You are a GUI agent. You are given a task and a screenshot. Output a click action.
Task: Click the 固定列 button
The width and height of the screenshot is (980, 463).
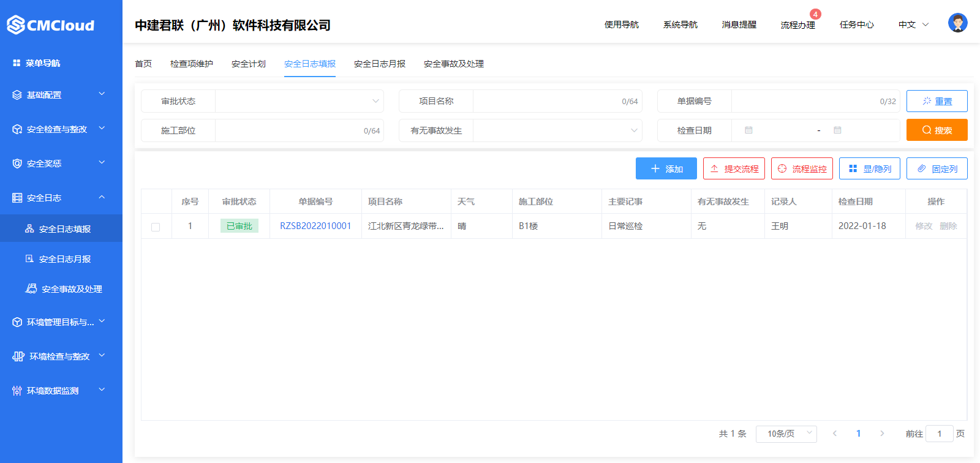[937, 168]
